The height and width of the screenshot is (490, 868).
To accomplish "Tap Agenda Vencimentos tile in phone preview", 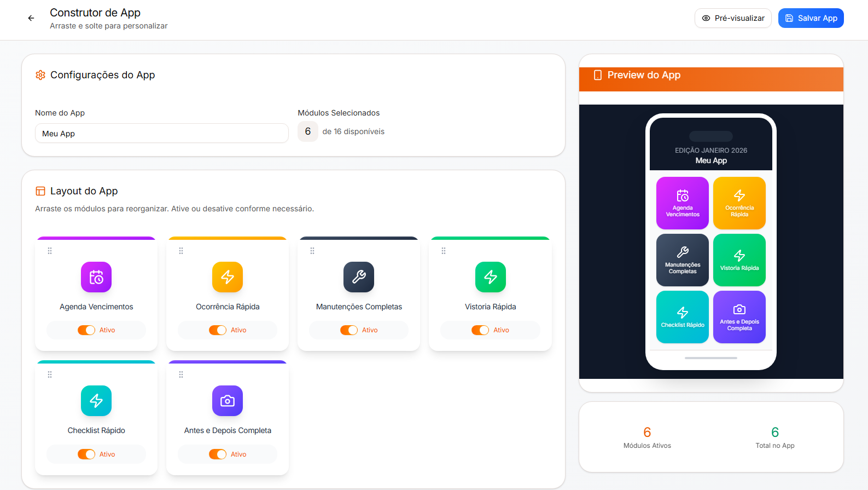I will (x=683, y=203).
